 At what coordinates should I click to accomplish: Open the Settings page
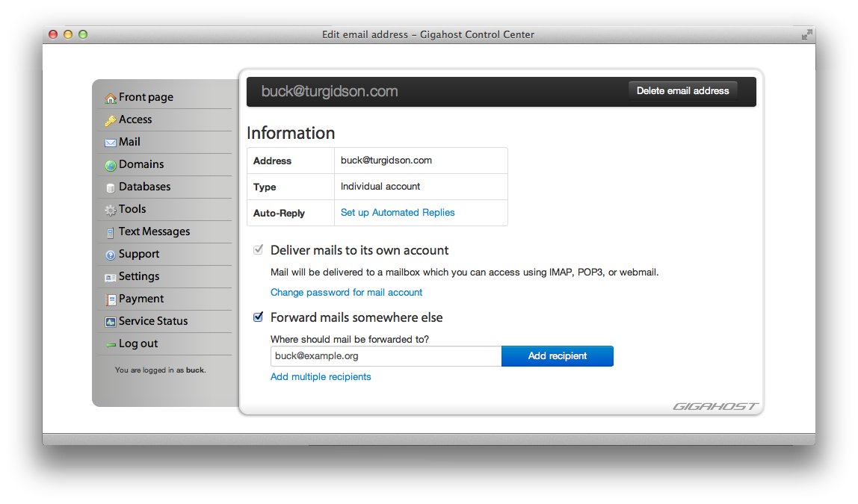click(139, 276)
